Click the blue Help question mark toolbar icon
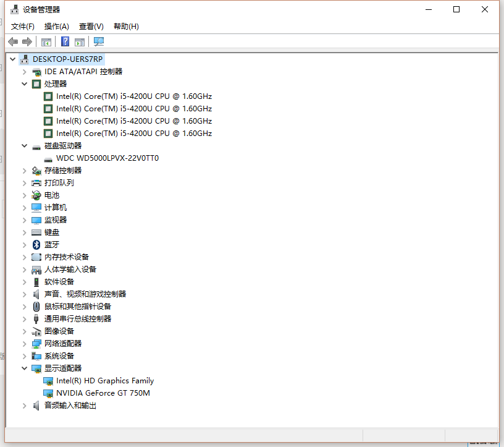Viewport: 504px width, 447px height. coord(65,41)
